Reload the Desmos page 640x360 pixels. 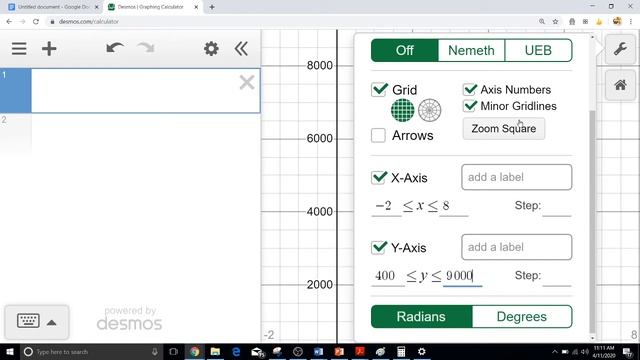(36, 22)
